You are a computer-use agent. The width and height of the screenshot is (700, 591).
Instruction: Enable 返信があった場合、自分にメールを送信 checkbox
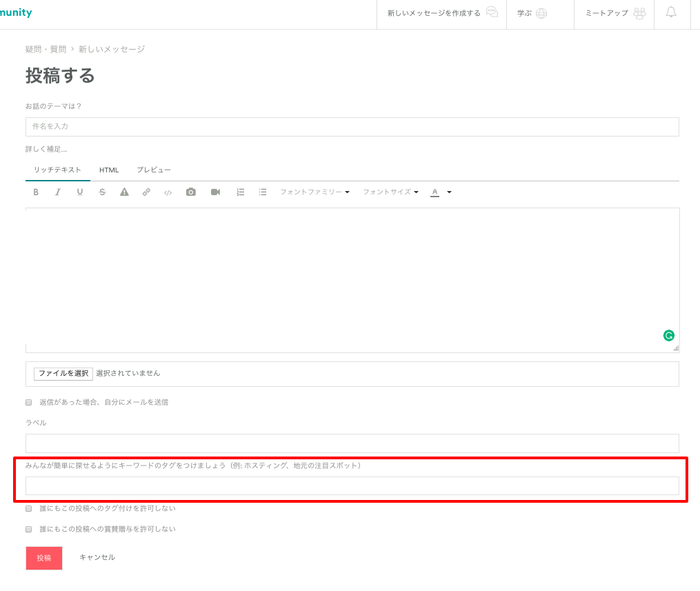point(29,402)
